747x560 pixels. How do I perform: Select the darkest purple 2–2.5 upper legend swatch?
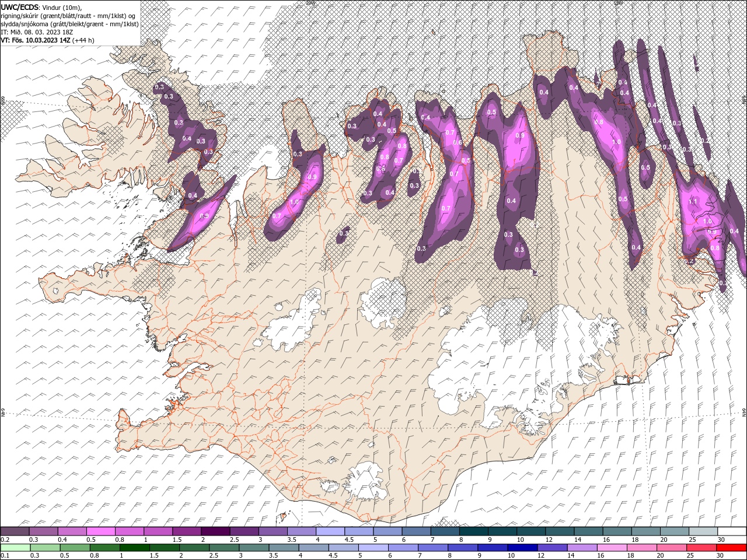[215, 531]
